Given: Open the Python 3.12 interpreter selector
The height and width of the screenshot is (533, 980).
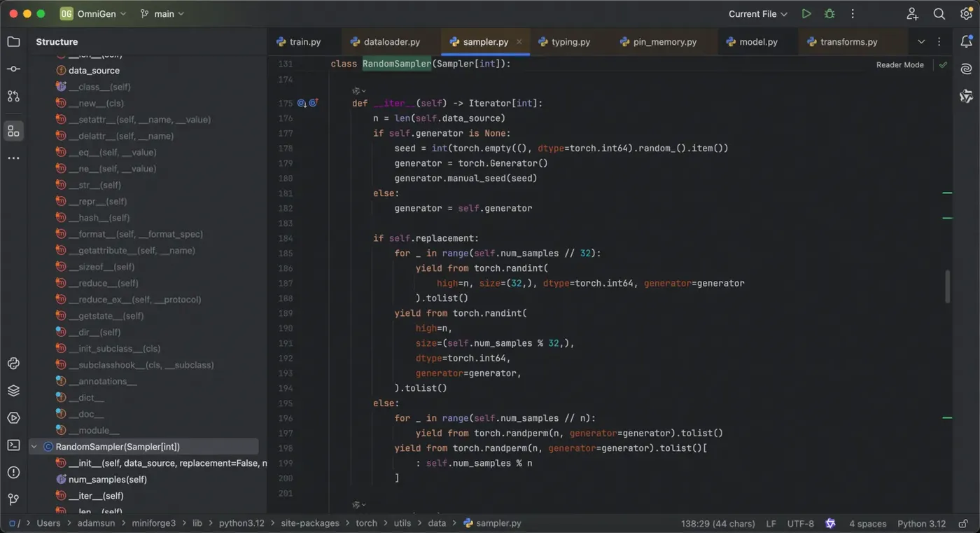Looking at the screenshot, I should tap(921, 523).
